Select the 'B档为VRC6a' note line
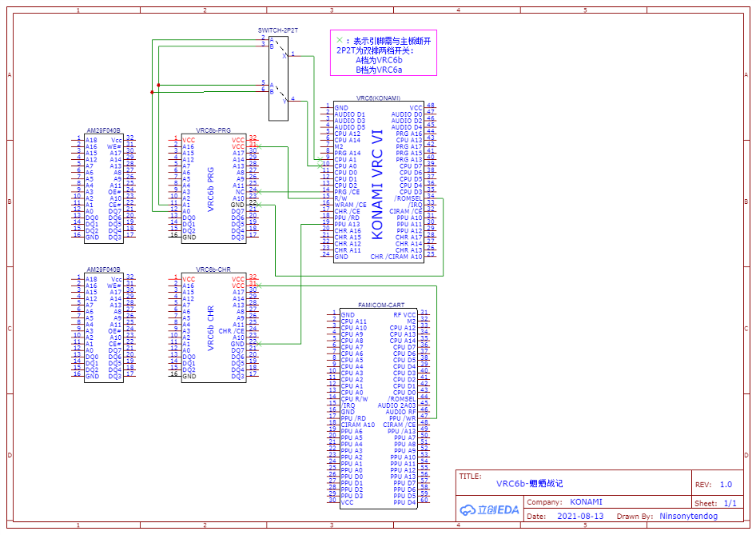756x535 pixels. (379, 70)
